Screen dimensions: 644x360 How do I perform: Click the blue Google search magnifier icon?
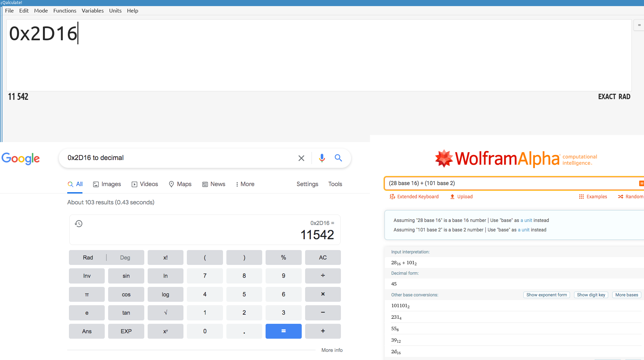pos(338,158)
